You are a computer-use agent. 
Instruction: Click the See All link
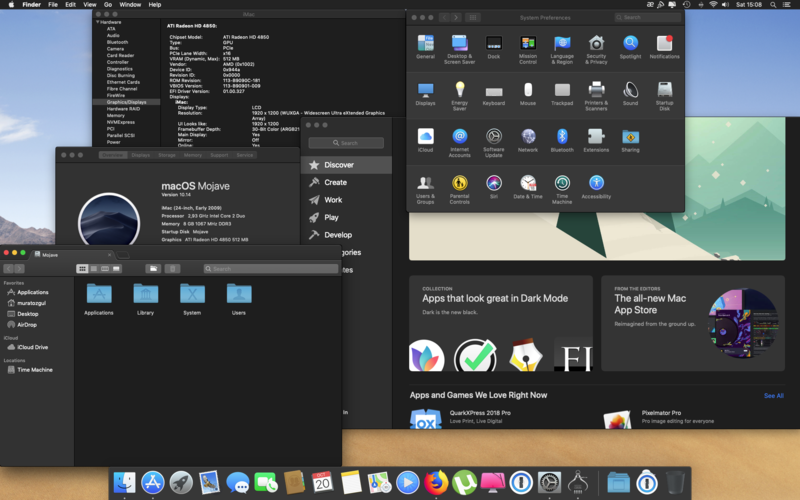pyautogui.click(x=773, y=396)
